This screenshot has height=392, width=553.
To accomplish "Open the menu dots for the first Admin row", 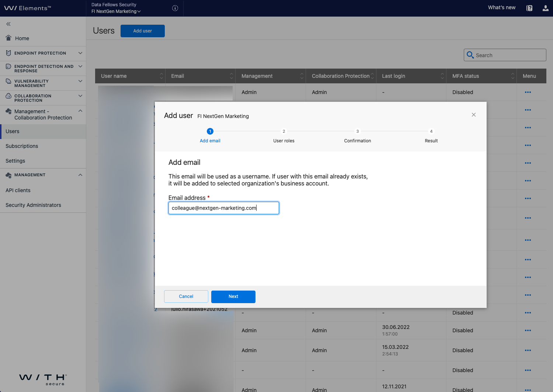I will click(528, 92).
